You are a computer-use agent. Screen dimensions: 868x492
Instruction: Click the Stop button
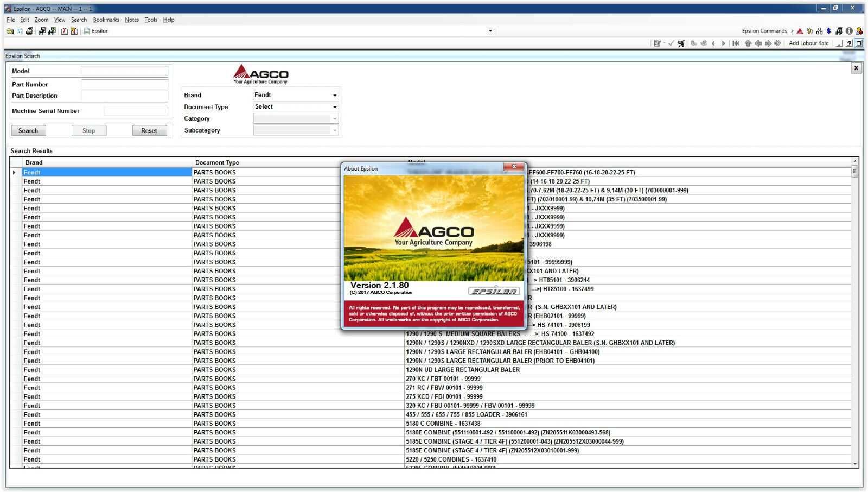(x=89, y=131)
